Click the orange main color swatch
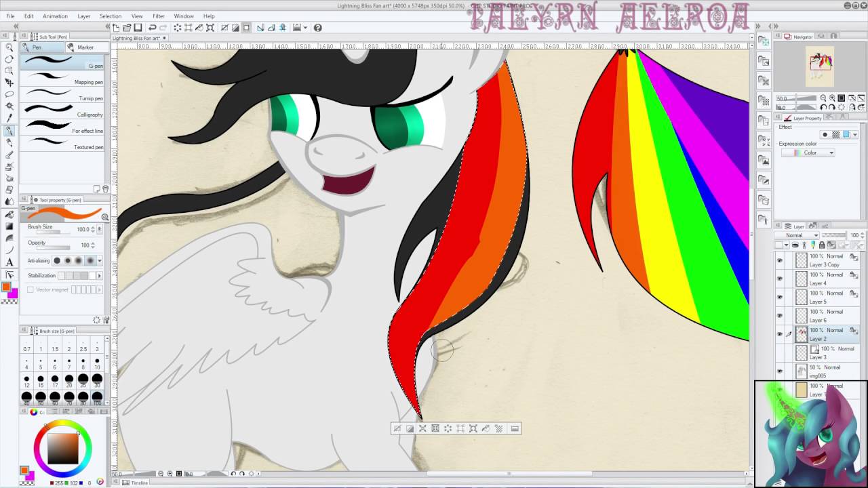 click(6, 287)
